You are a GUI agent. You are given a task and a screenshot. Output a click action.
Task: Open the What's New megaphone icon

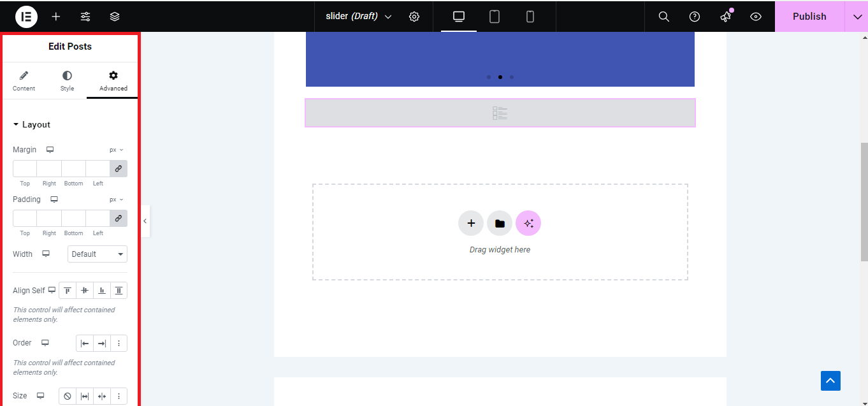(725, 17)
